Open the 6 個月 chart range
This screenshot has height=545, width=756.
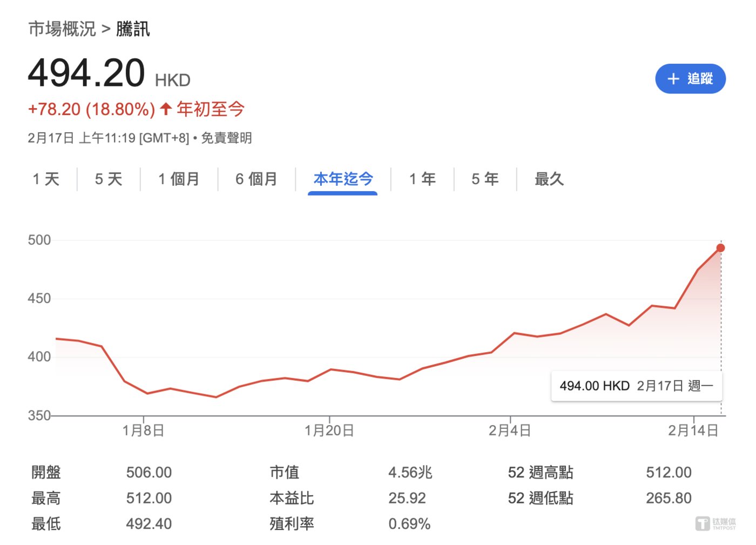tap(256, 179)
